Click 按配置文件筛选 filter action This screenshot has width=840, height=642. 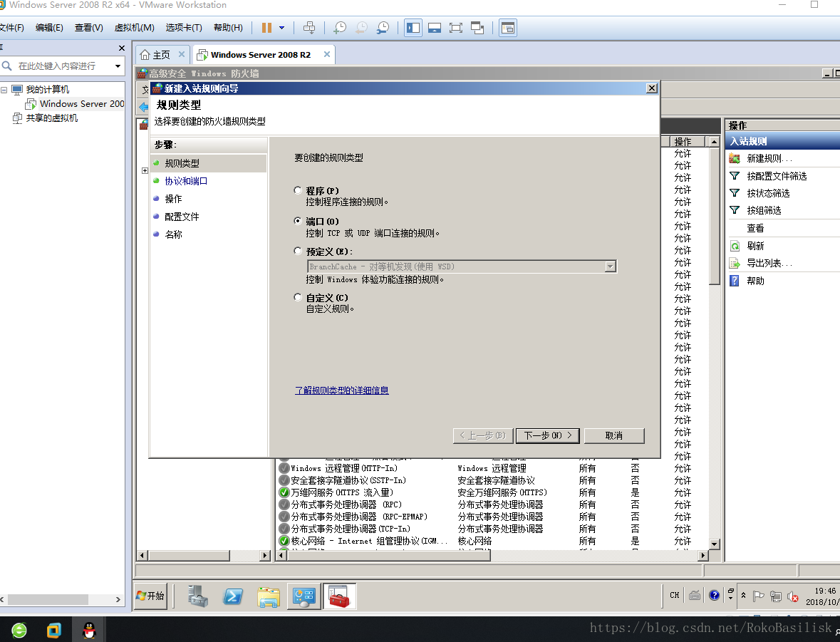[x=777, y=176]
